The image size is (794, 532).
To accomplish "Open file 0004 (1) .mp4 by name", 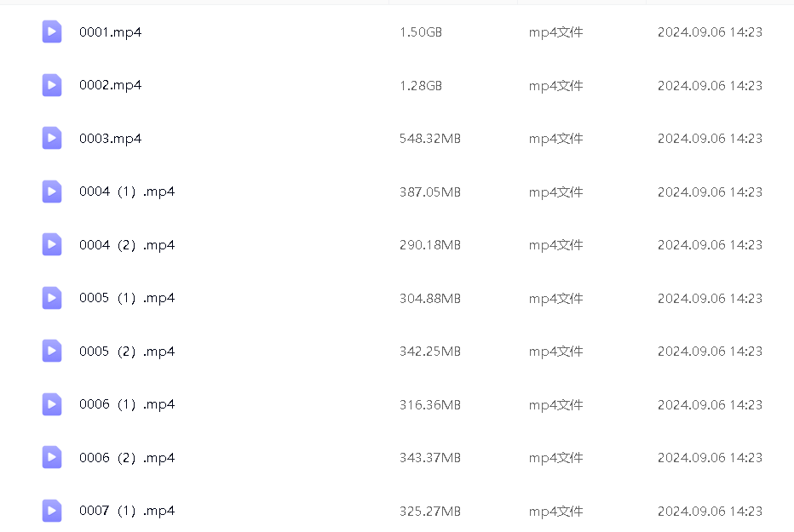I will pos(127,192).
